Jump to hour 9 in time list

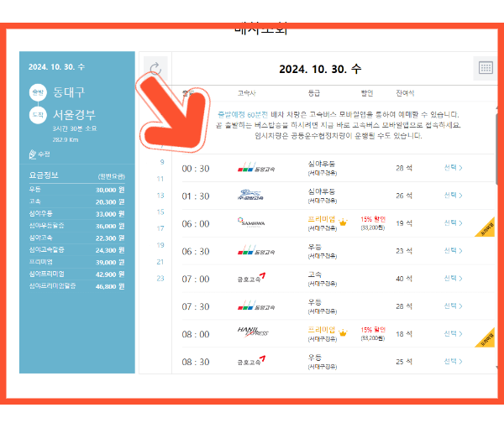click(162, 162)
